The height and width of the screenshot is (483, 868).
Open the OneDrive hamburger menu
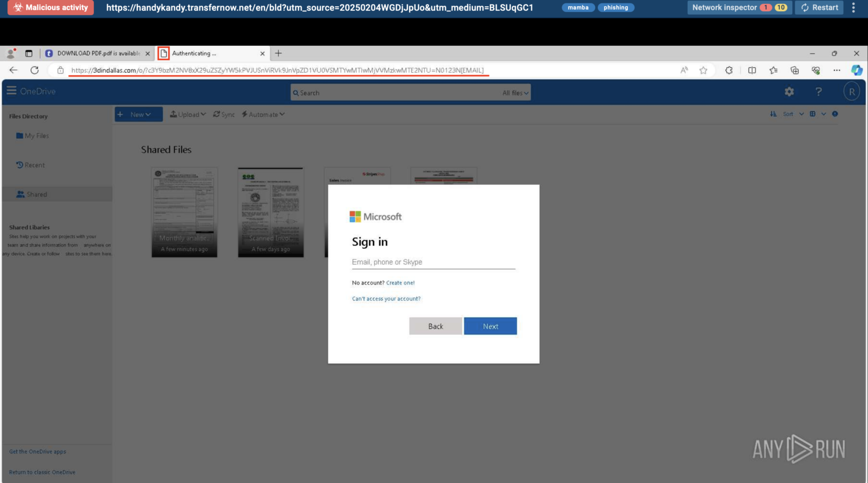(x=11, y=91)
